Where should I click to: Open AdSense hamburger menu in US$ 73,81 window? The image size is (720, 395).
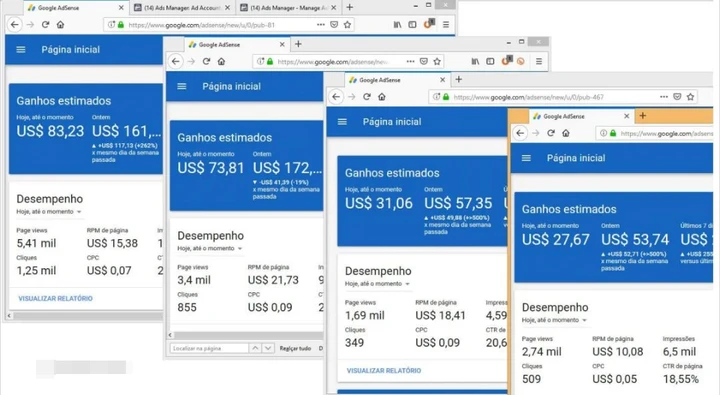point(182,86)
